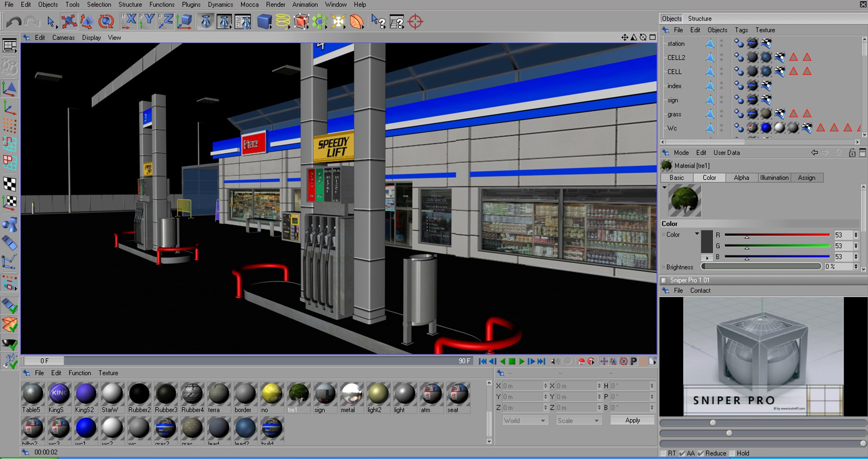The image size is (868, 459).
Task: Click the back arrow in Attributes panel
Action: click(x=814, y=153)
